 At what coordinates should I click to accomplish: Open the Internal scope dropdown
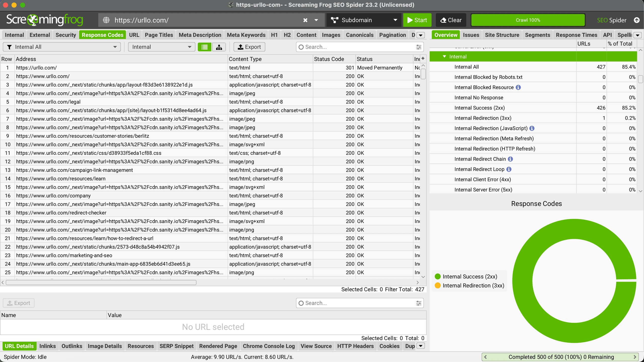[x=162, y=47]
